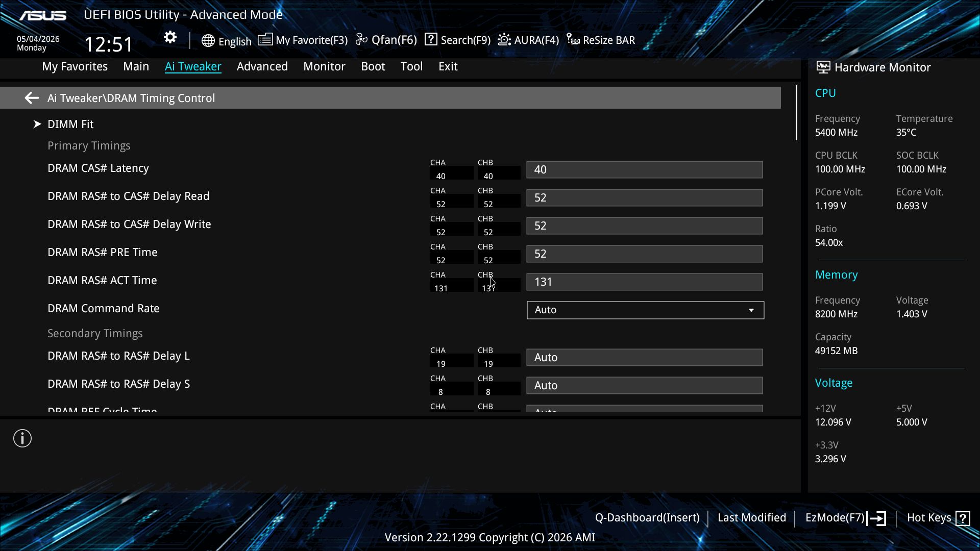Click CPU frequency 5400 MHz value

click(836, 133)
